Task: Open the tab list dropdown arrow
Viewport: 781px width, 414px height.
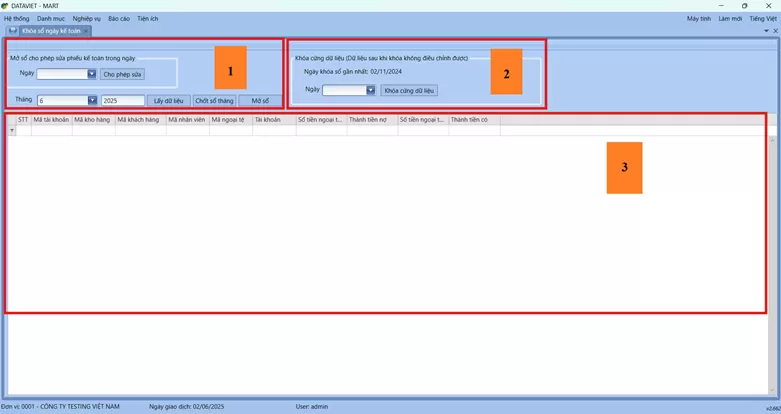Action: click(766, 31)
